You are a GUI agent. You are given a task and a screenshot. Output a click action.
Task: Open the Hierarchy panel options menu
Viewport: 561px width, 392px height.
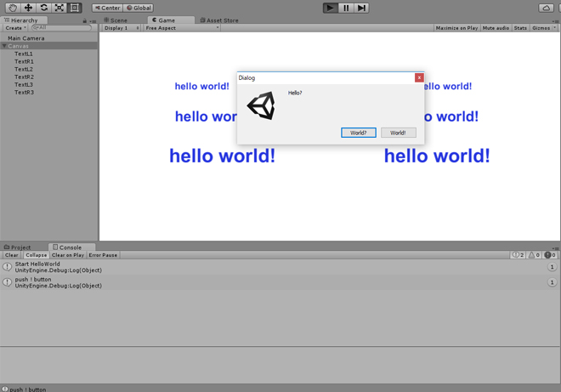[93, 21]
